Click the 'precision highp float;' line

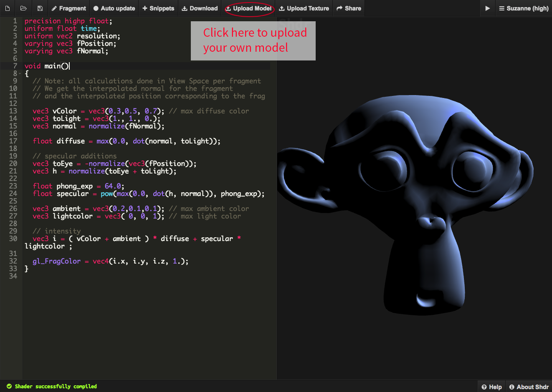[68, 21]
